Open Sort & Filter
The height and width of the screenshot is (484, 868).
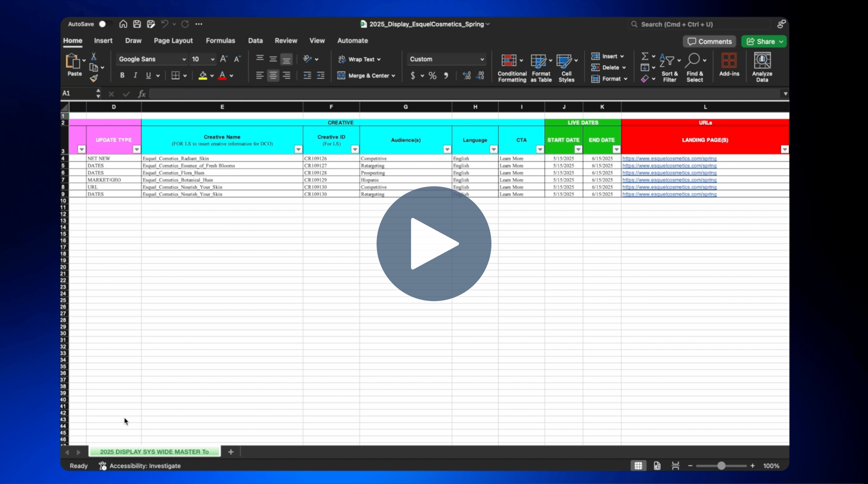(670, 67)
